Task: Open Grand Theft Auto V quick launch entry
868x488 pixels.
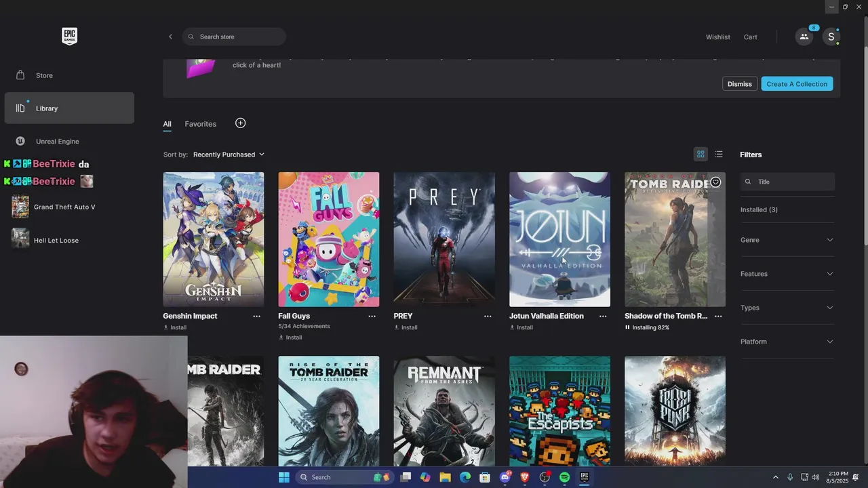Action: point(54,207)
